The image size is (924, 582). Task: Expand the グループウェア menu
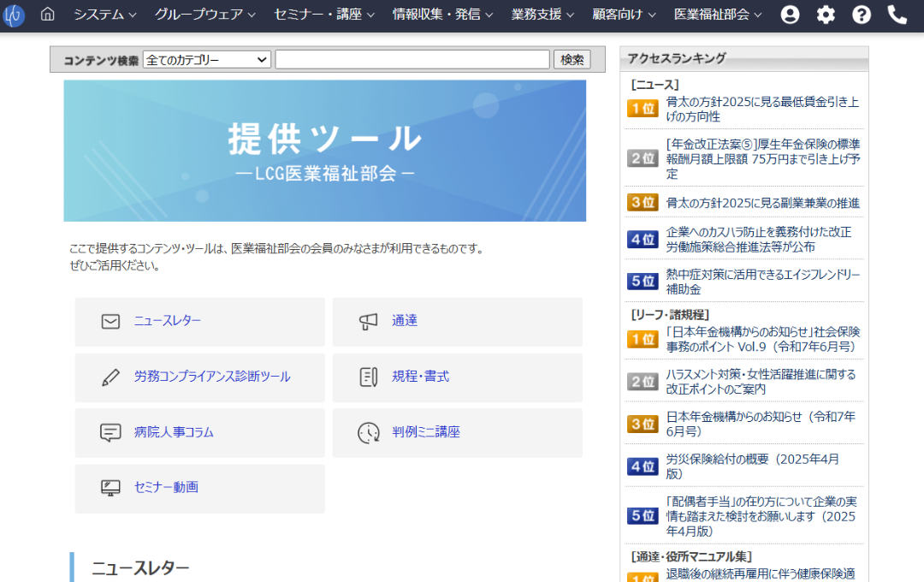[x=205, y=15]
